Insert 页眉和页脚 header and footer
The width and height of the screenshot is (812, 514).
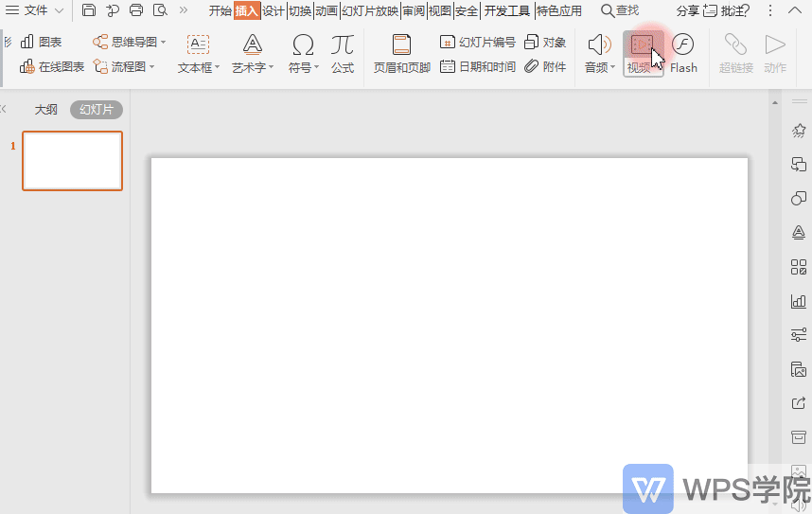click(402, 53)
